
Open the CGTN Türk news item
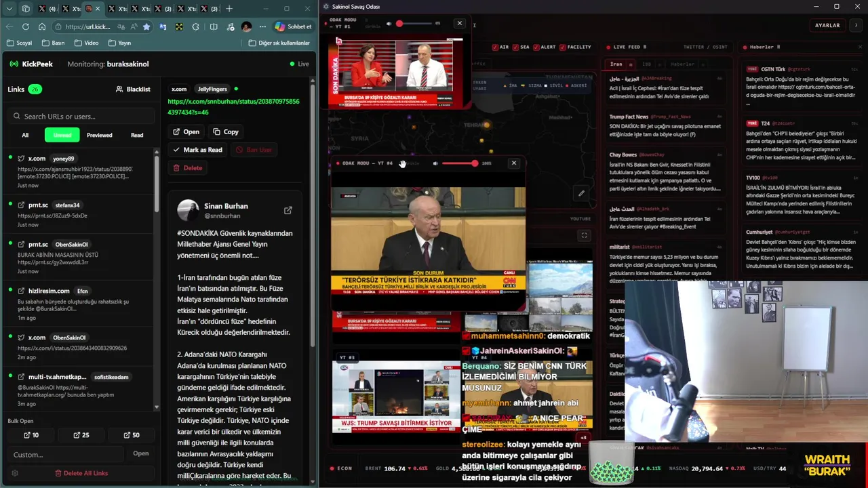pyautogui.click(x=802, y=85)
